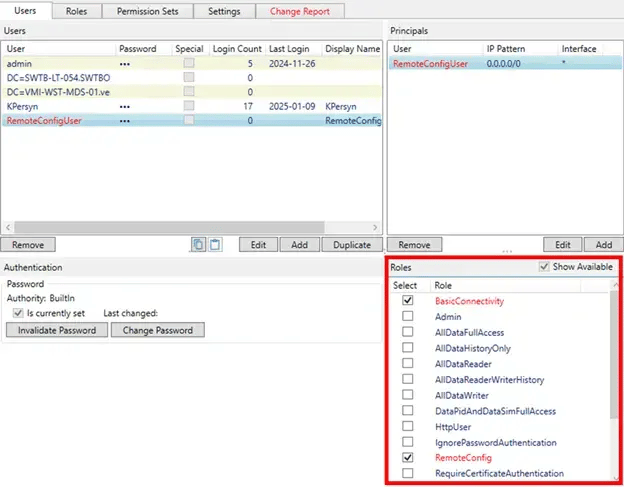Uncheck the RemoteConfig role checkbox
The height and width of the screenshot is (487, 624).
407,457
